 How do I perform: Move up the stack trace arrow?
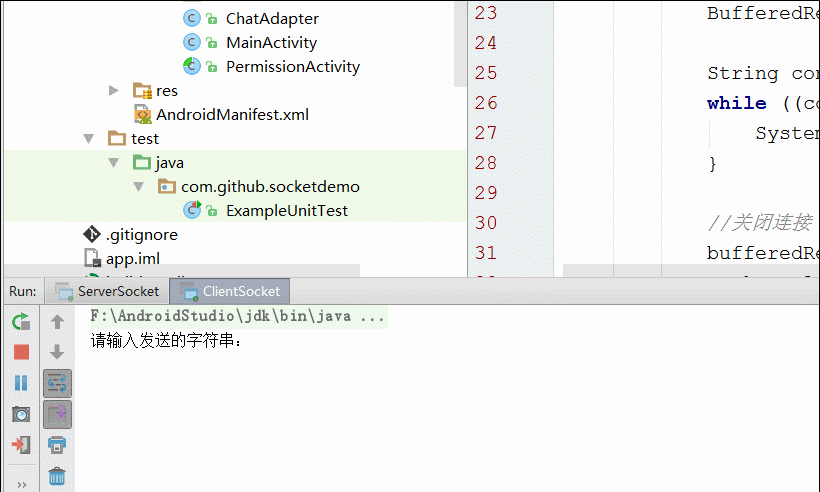57,321
